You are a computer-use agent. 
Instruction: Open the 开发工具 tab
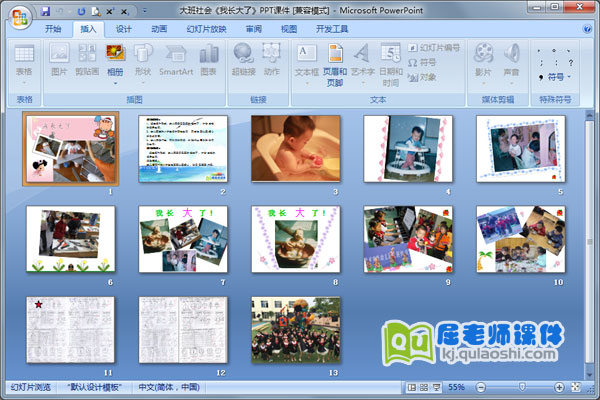(x=332, y=29)
